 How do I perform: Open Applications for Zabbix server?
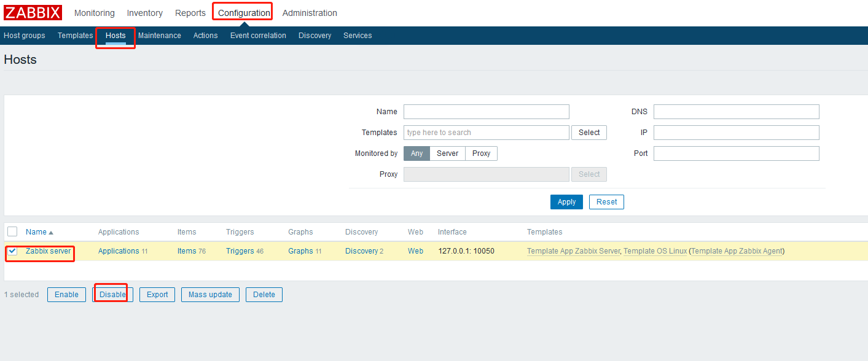pyautogui.click(x=119, y=251)
